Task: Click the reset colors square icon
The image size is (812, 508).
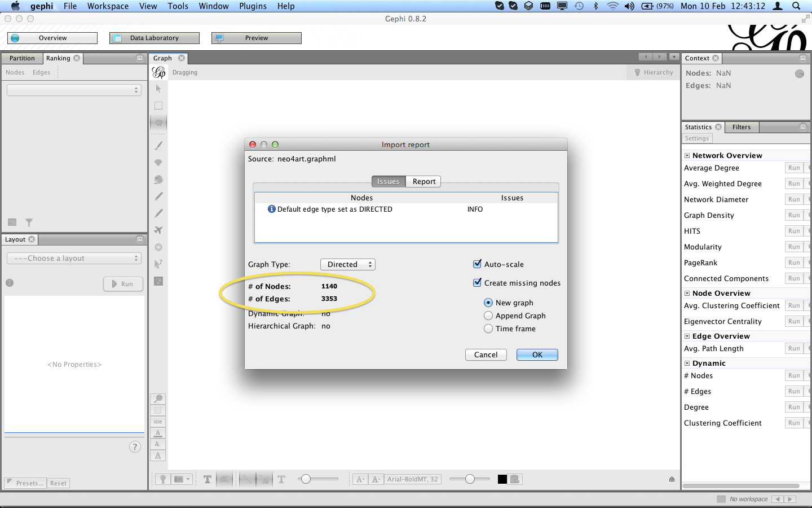Action: [x=158, y=410]
